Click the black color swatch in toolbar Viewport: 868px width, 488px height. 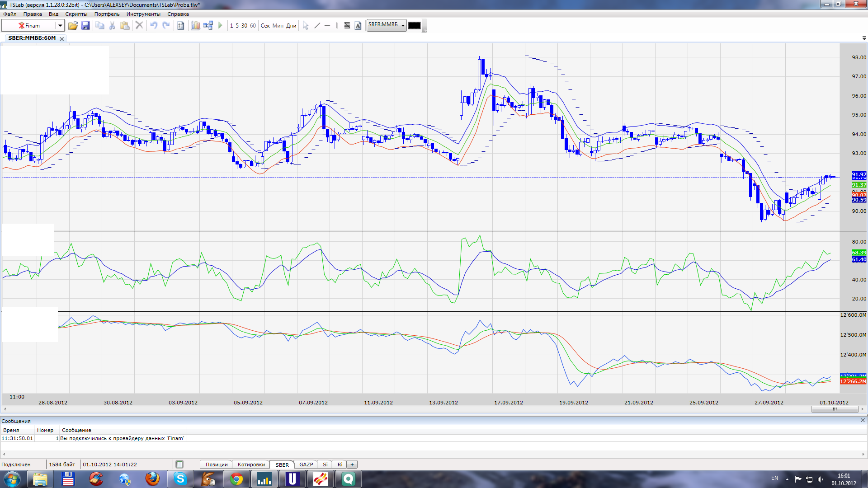(x=414, y=26)
